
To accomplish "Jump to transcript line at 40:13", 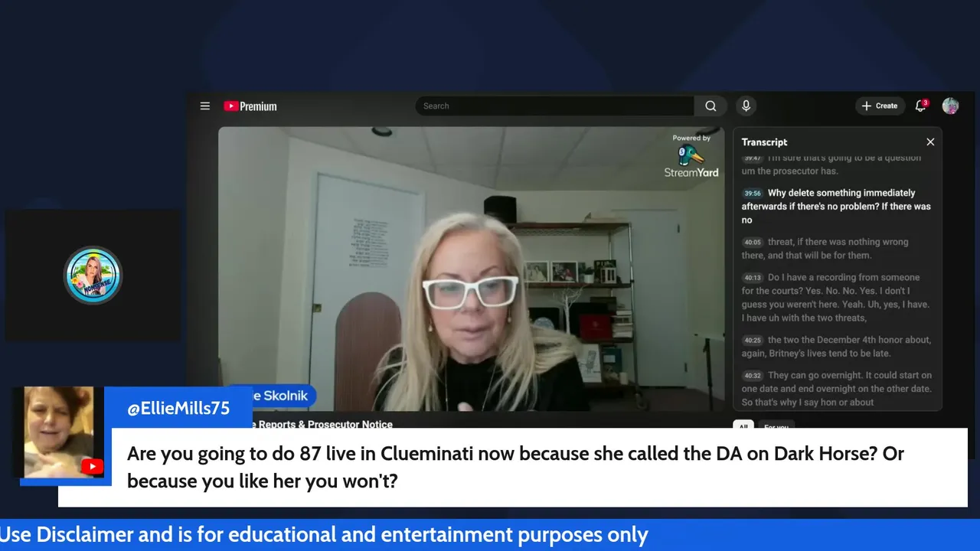I will tap(837, 298).
